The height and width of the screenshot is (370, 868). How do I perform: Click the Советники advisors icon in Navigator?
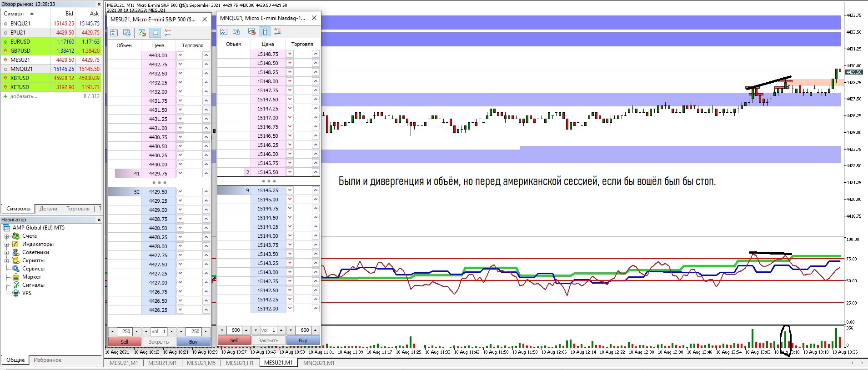pyautogui.click(x=16, y=252)
